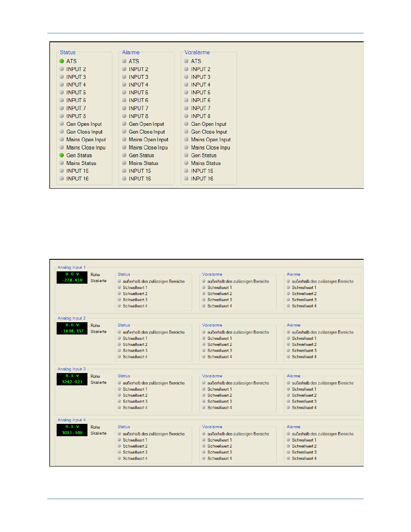This screenshot has height=532, width=411.
Task: Click the Analog Input 3 group title
Action: click(72, 369)
